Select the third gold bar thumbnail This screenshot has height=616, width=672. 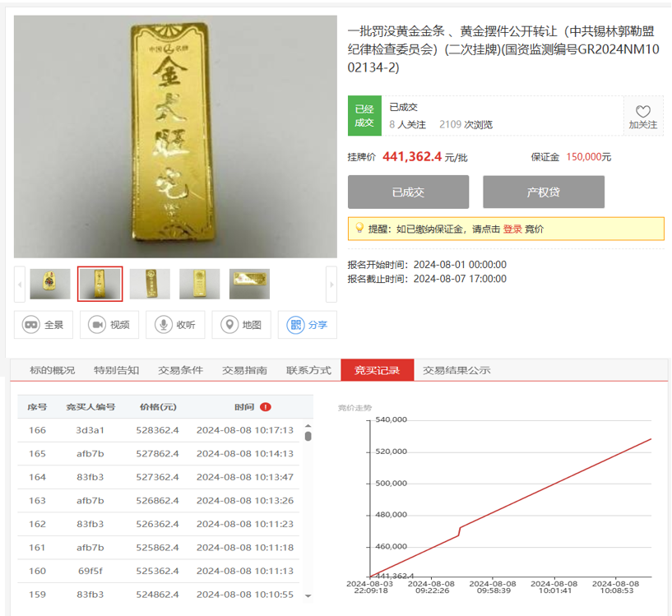pos(150,284)
